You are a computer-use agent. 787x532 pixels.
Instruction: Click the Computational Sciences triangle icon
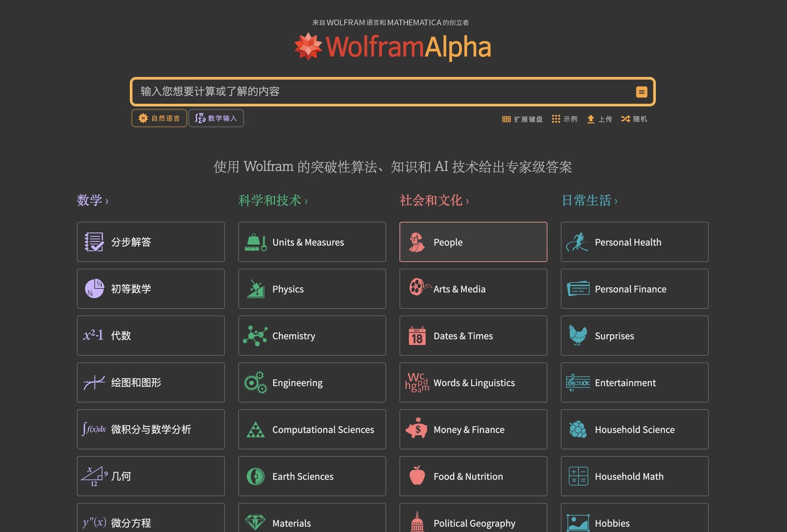[x=255, y=429]
